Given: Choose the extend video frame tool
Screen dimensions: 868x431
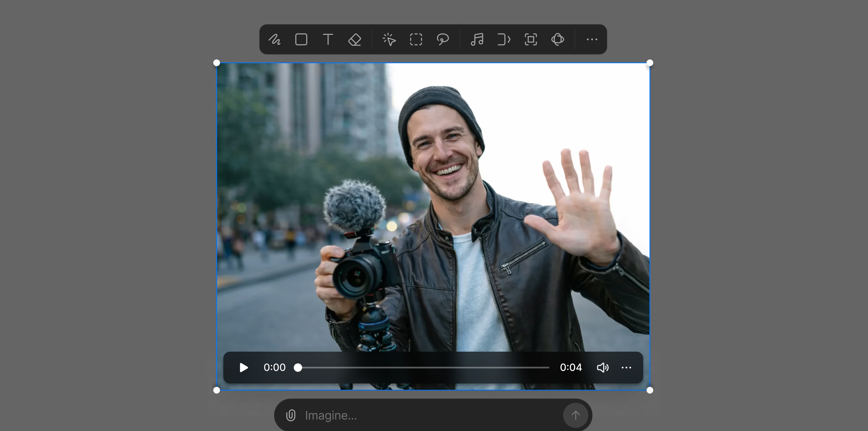Looking at the screenshot, I should 504,39.
